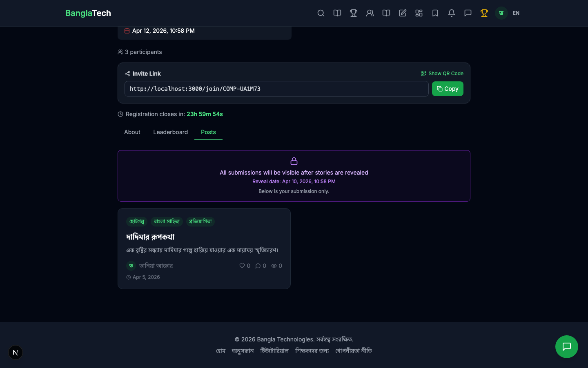Switch to the Leaderboard tab
Screen dimensions: 588x368
[x=170, y=132]
